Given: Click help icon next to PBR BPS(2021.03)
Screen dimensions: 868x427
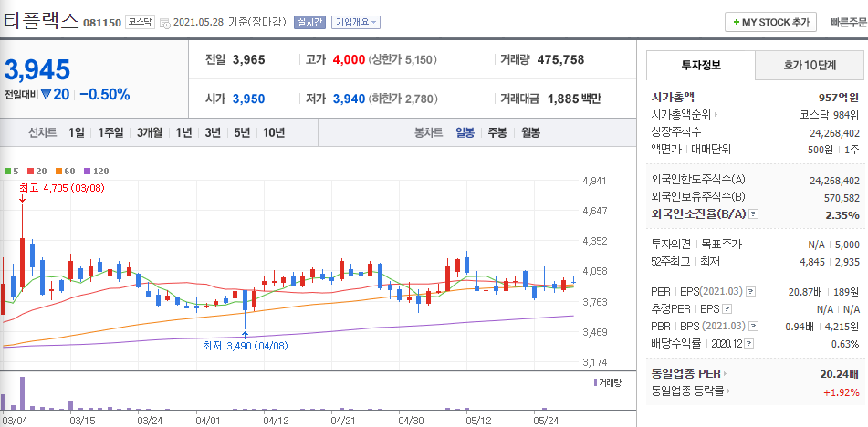Looking at the screenshot, I should pos(753,327).
